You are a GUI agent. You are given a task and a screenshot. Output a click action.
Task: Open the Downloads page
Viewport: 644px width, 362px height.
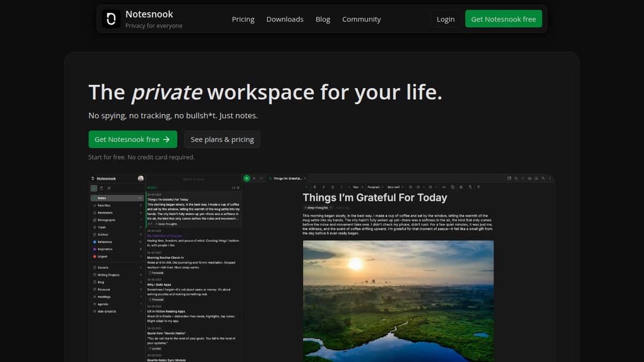(285, 19)
